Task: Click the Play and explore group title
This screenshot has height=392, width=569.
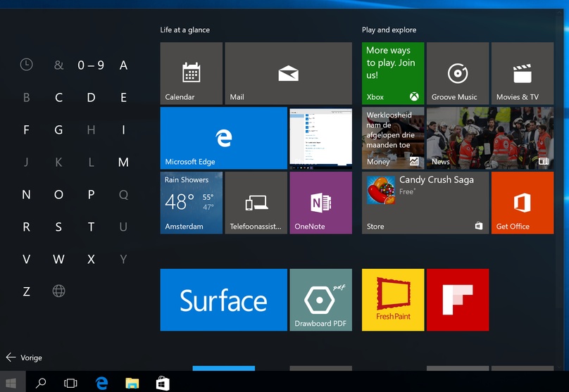Action: tap(389, 30)
